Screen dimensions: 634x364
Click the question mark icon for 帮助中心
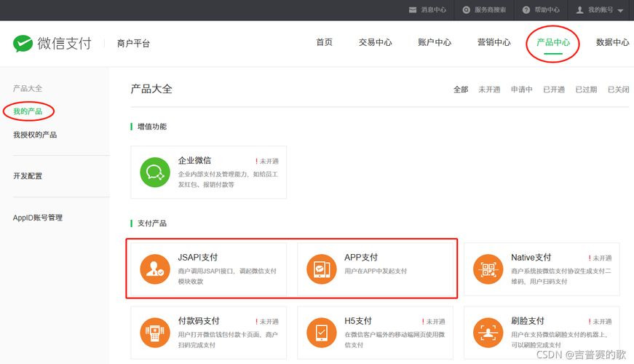[526, 9]
